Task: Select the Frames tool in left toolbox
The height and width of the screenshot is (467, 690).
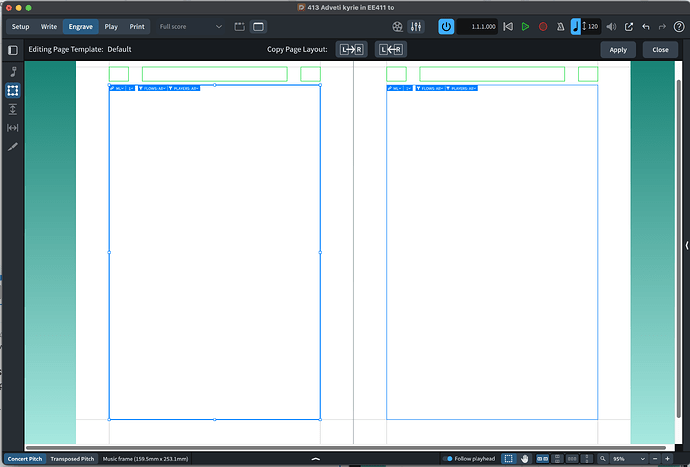Action: (x=13, y=91)
